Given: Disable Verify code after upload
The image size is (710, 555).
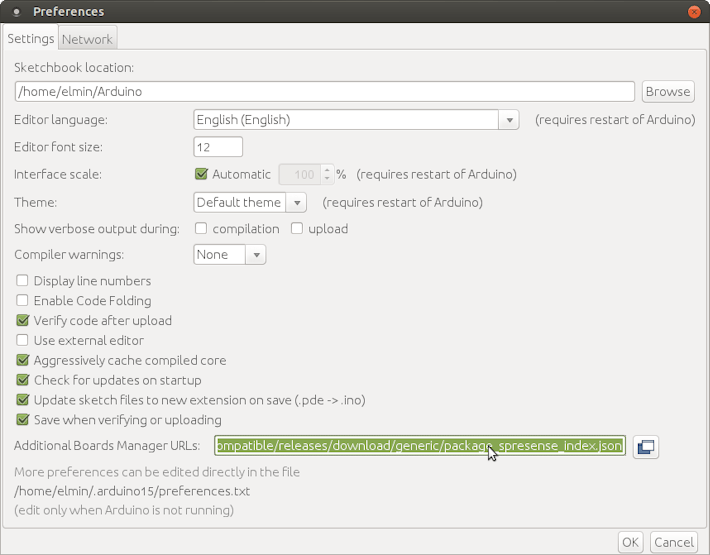Looking at the screenshot, I should point(22,321).
